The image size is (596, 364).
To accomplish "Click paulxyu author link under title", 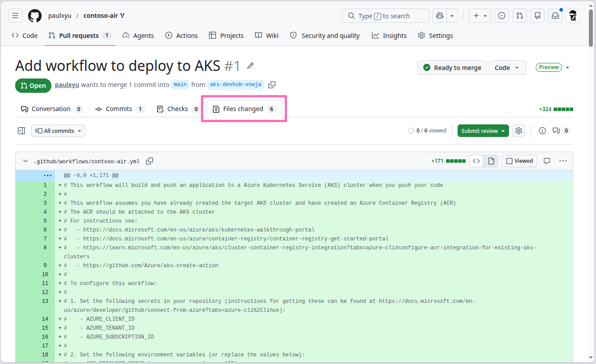I will tap(67, 85).
